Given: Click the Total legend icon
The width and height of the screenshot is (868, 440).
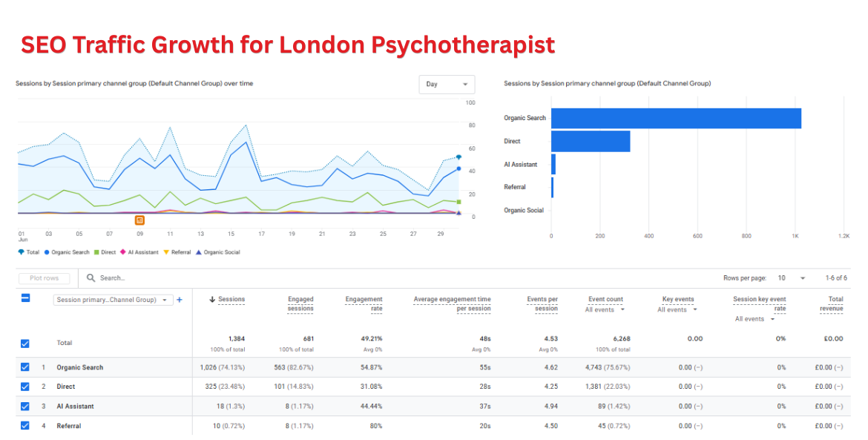Looking at the screenshot, I should click(x=21, y=252).
